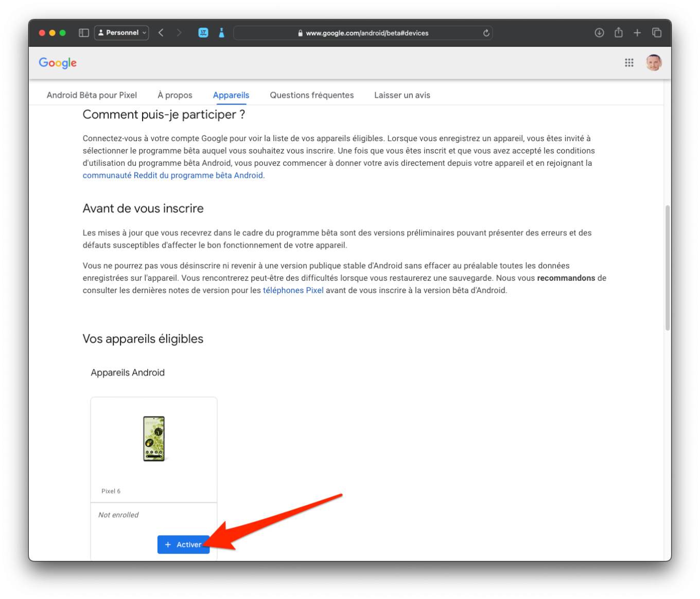Open the translate extension icon
This screenshot has height=599, width=700.
[203, 33]
